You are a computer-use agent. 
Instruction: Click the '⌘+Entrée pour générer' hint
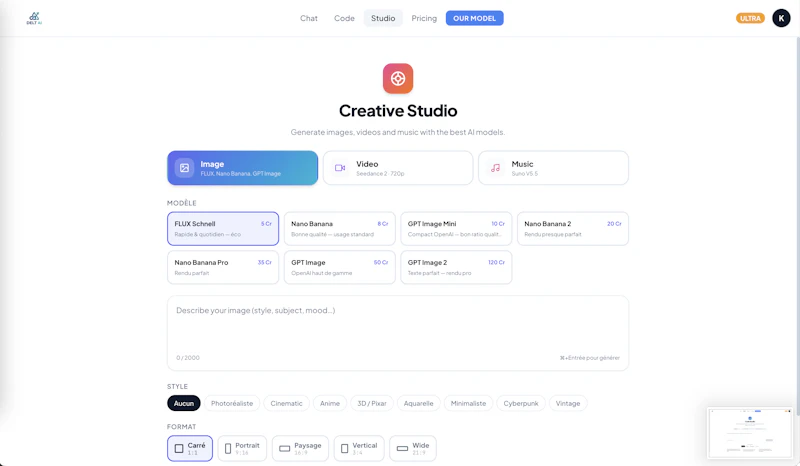coord(590,358)
